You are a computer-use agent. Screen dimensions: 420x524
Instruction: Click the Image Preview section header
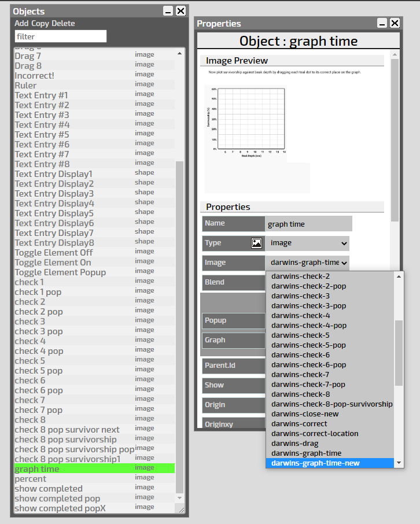click(292, 61)
